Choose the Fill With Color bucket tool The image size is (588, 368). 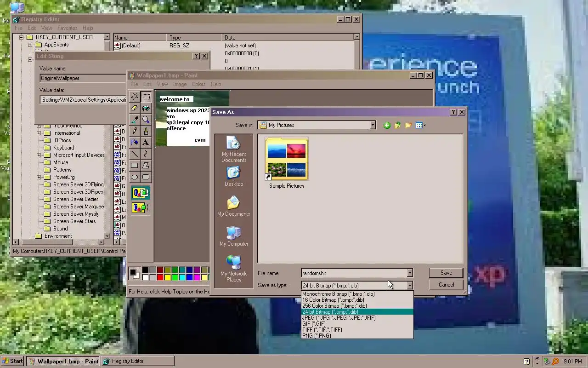[x=146, y=108]
